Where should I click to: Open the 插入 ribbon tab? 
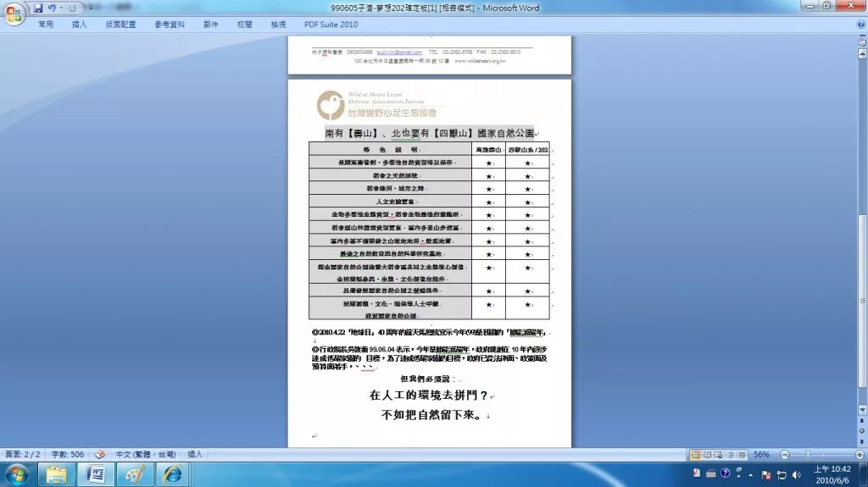click(x=79, y=25)
